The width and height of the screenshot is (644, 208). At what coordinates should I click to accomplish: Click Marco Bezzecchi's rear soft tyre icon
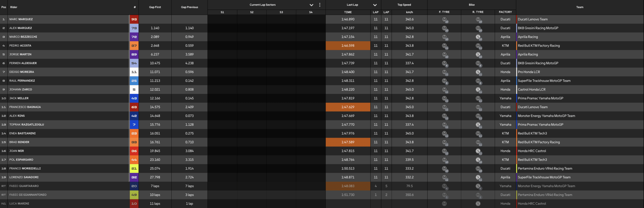pos(478,37)
